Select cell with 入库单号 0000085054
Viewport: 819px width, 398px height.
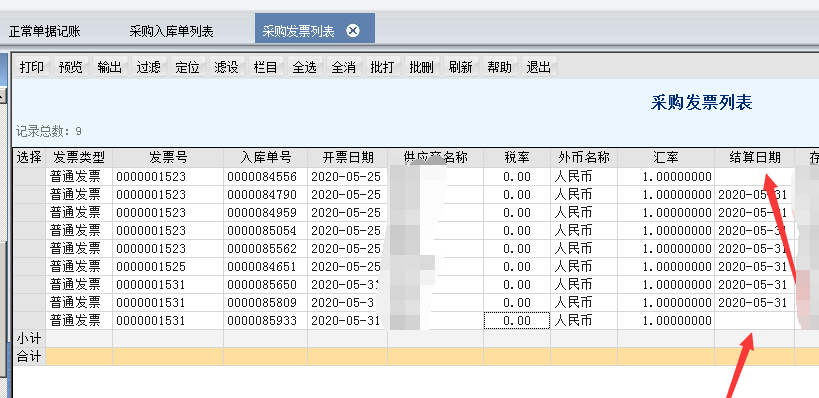click(x=265, y=231)
